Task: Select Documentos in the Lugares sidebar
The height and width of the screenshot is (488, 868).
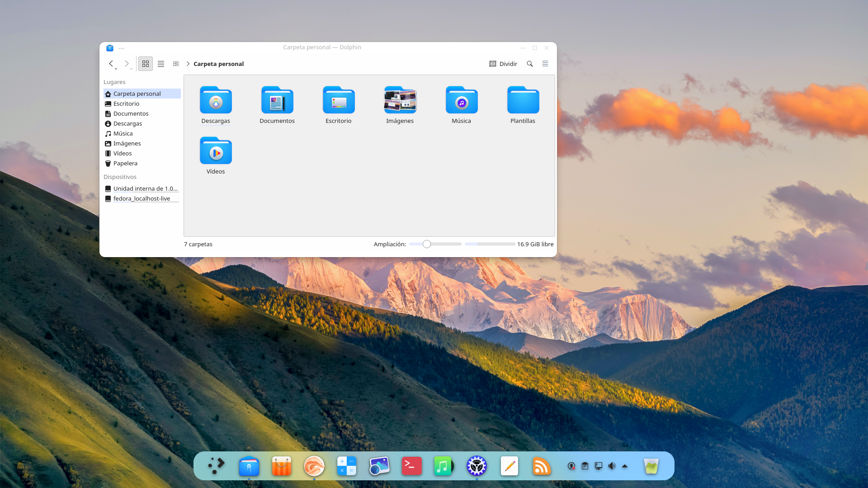Action: (x=142, y=113)
